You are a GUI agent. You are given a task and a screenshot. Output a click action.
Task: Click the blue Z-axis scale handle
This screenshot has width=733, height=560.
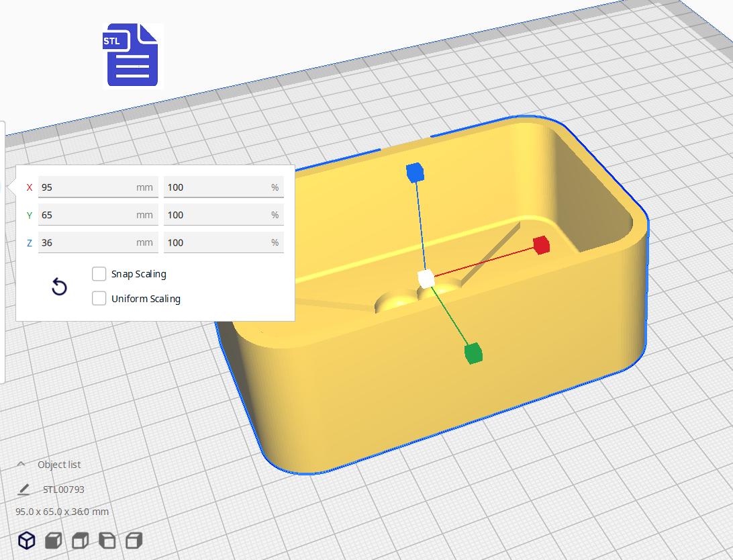(415, 173)
